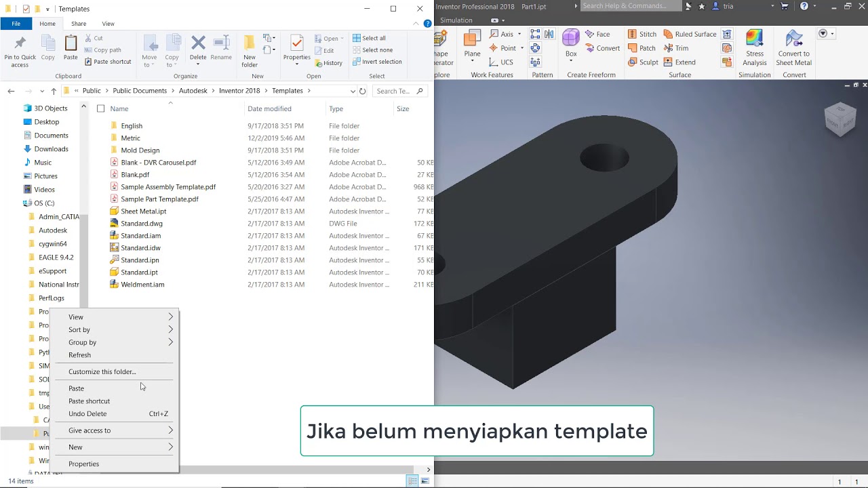Click the Circular Pattern icon in Inventor
Image resolution: width=868 pixels, height=488 pixels.
(x=536, y=48)
